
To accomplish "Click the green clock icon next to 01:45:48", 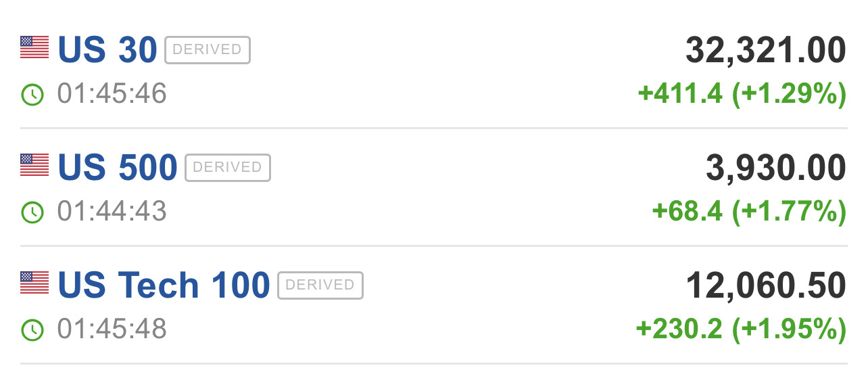I will [32, 330].
